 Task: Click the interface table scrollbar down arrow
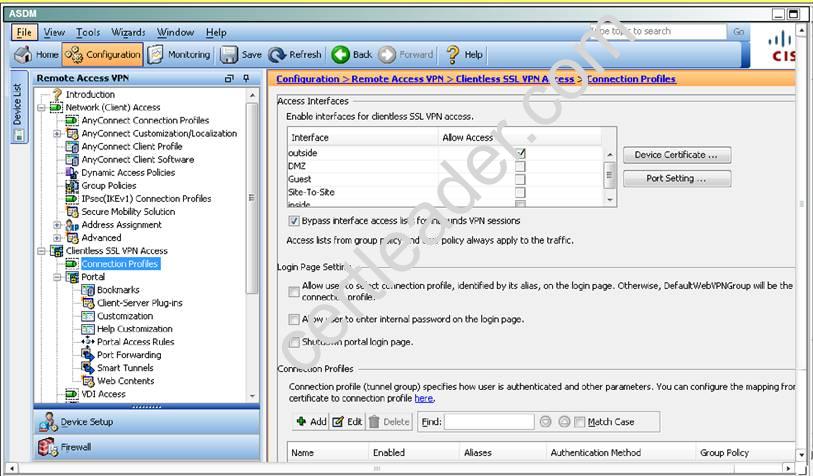coord(610,200)
